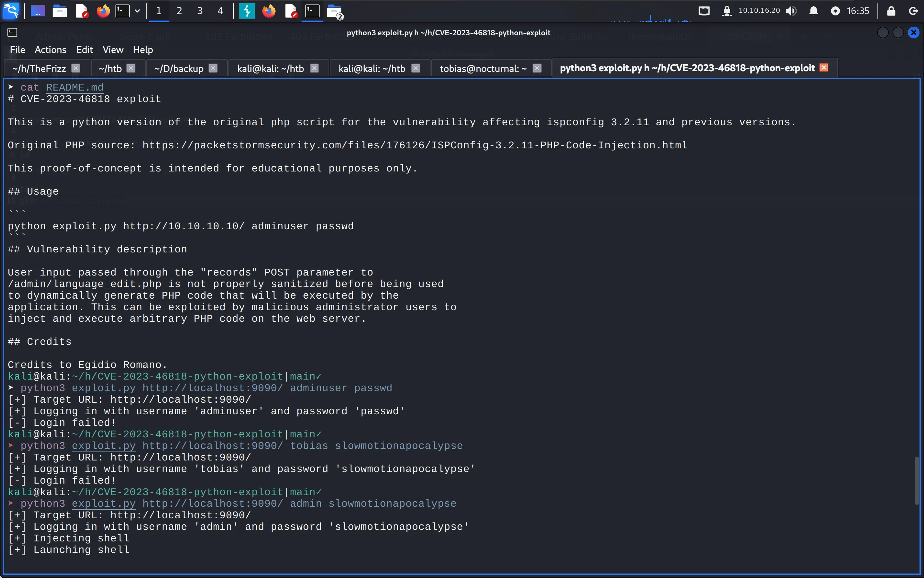Open the View menu
This screenshot has height=578, width=924.
click(x=113, y=50)
